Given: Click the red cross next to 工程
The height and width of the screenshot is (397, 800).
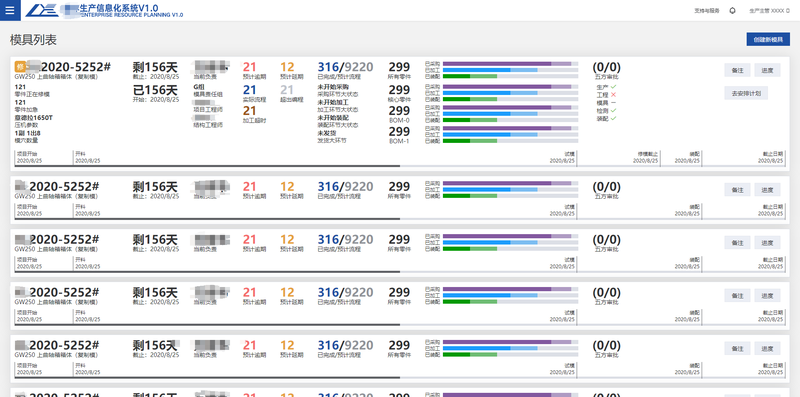Looking at the screenshot, I should 614,95.
